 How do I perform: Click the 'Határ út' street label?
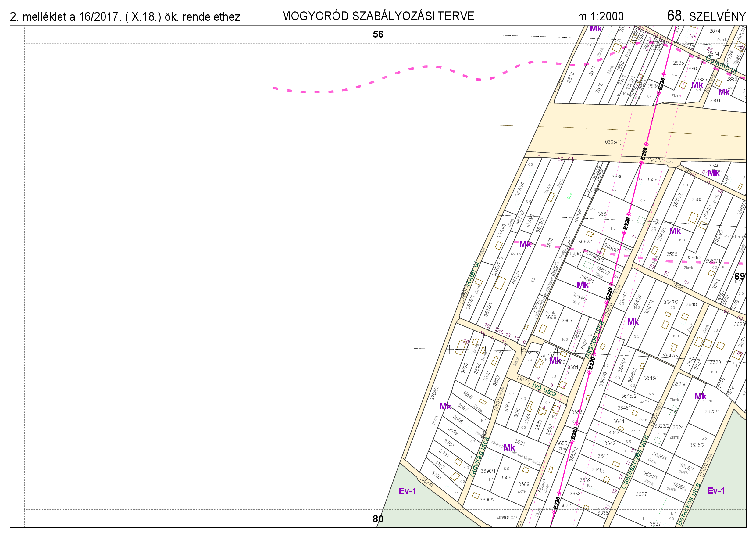(472, 275)
